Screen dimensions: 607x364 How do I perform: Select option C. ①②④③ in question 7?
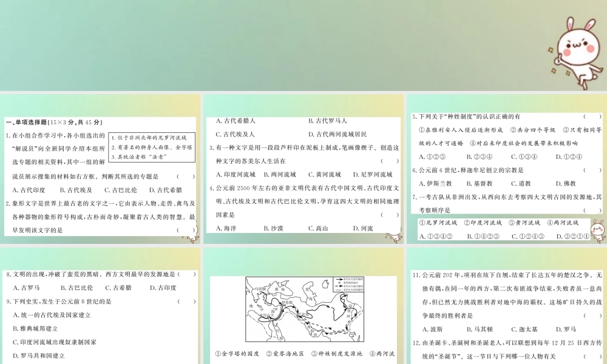pos(527,236)
